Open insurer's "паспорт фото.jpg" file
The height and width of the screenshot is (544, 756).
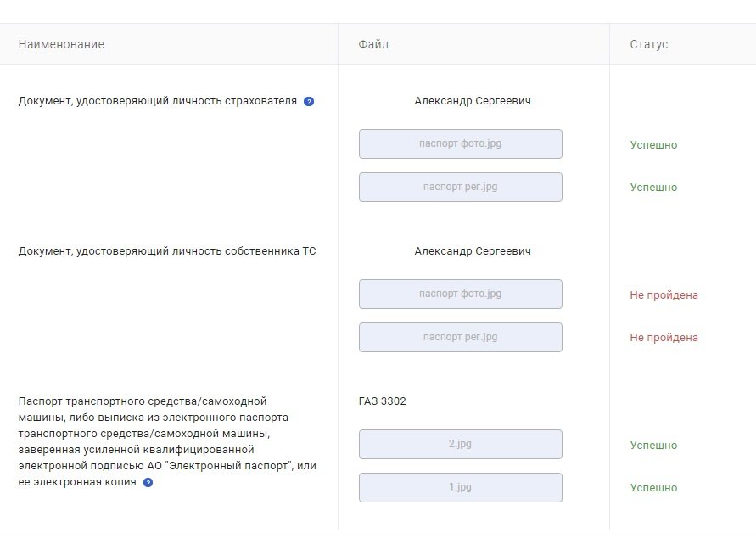(461, 143)
